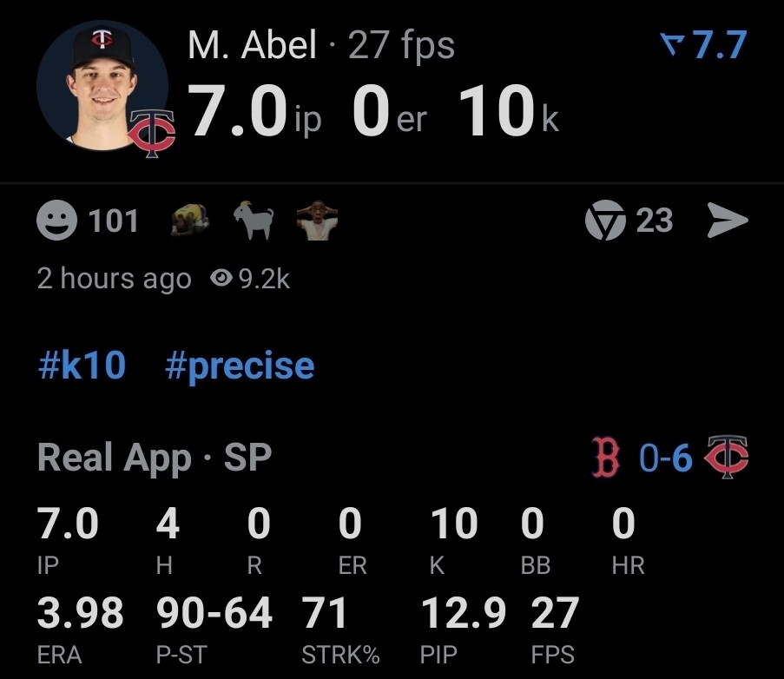Select the hands-on-head reaction sticker
The image size is (784, 679).
[317, 221]
